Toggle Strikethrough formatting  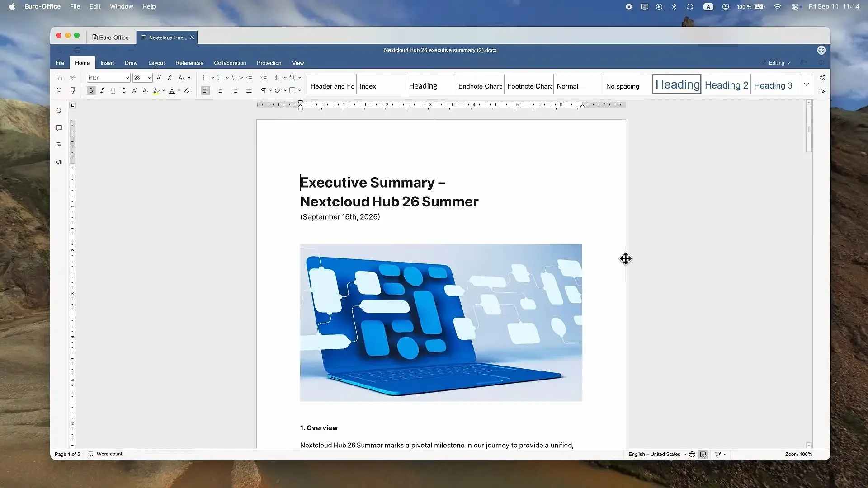pos(124,90)
